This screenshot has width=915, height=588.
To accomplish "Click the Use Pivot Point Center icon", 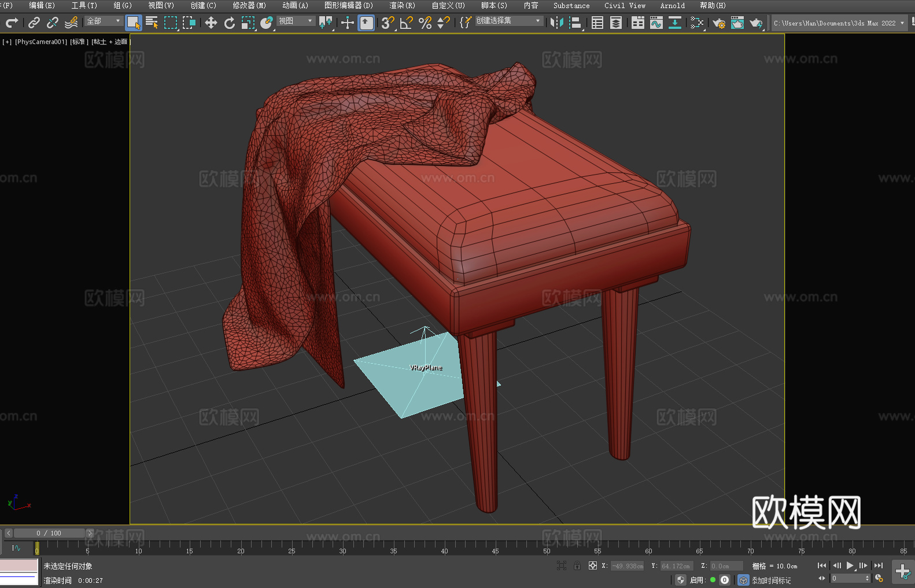I will click(x=326, y=23).
